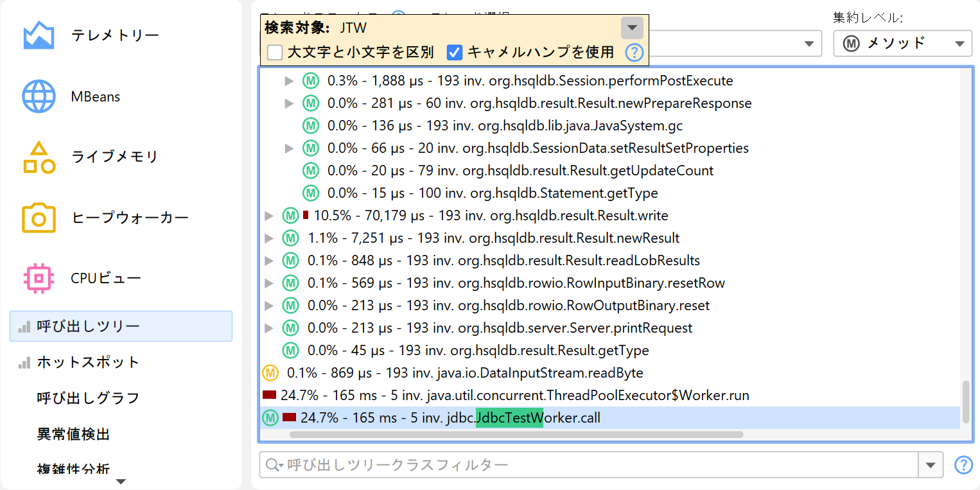Click the Heap Walker camera icon
The width and height of the screenshot is (980, 490).
click(x=39, y=218)
